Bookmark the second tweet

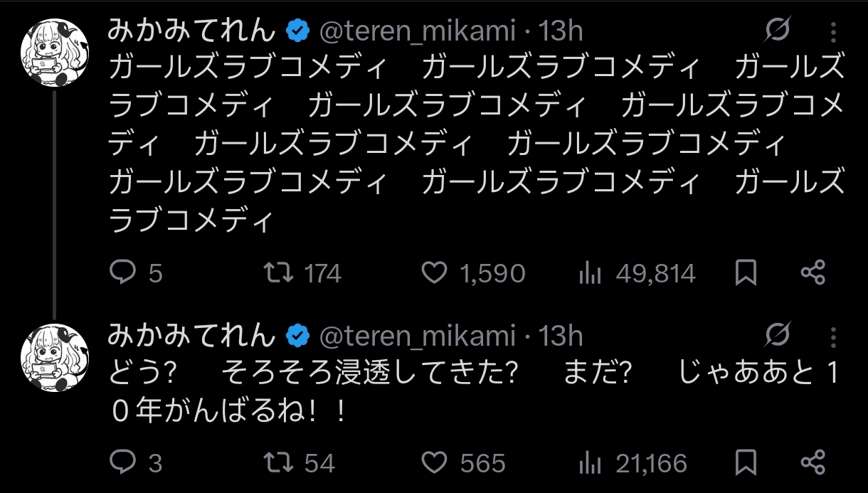[x=746, y=464]
